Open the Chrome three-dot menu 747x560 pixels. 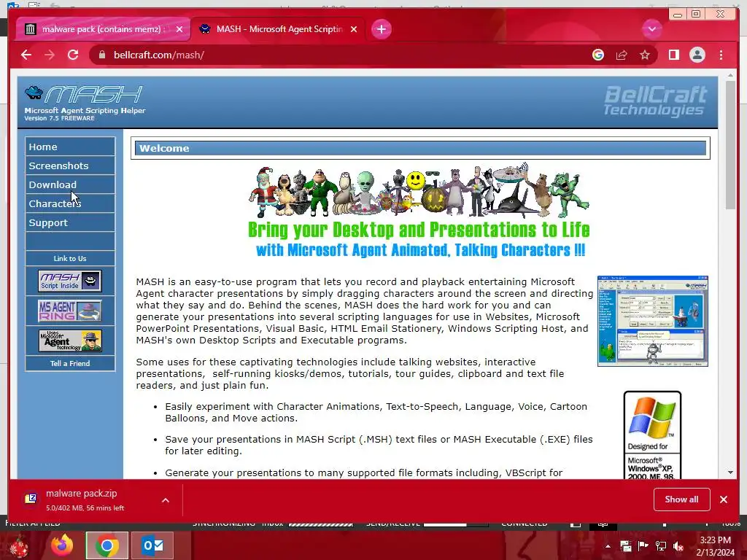click(721, 55)
